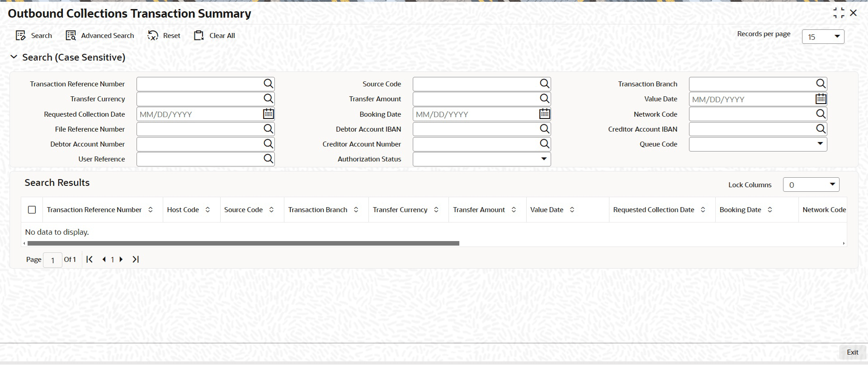Viewport: 868px width, 365px height.
Task: Restore down the summary window
Action: point(839,13)
